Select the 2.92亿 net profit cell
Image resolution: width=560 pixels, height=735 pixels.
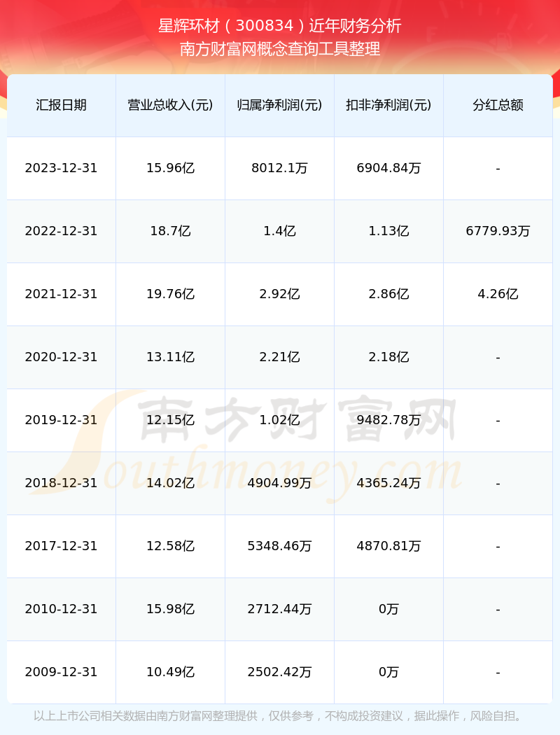280,294
